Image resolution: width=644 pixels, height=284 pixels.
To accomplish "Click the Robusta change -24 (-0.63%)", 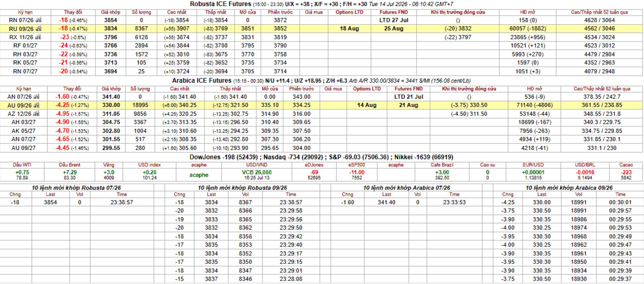I will click(x=73, y=46).
